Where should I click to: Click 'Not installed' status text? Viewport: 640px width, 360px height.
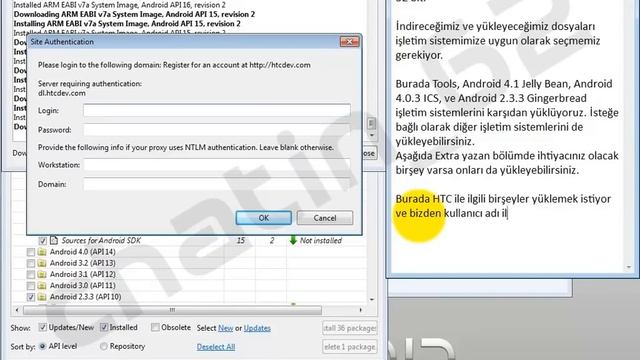(321, 241)
